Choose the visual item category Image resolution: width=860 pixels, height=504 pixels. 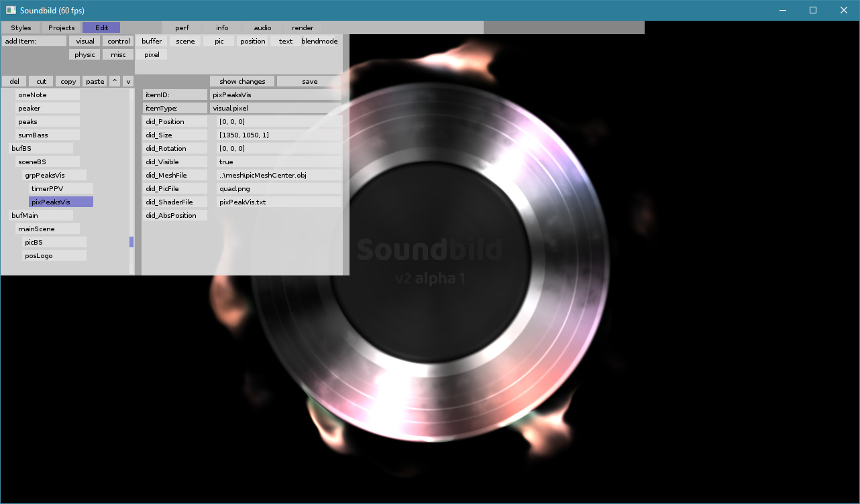pyautogui.click(x=85, y=41)
